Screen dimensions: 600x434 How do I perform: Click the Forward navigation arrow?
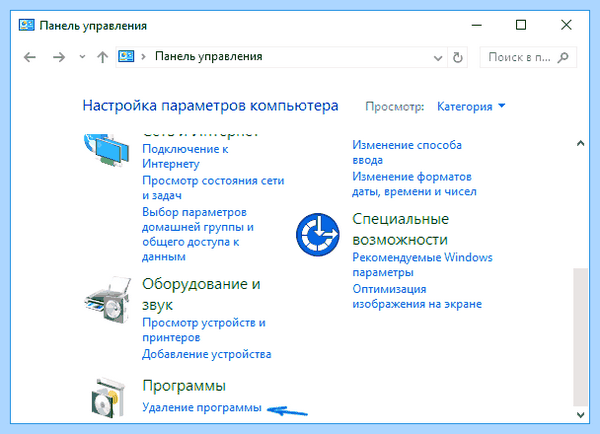pyautogui.click(x=59, y=57)
